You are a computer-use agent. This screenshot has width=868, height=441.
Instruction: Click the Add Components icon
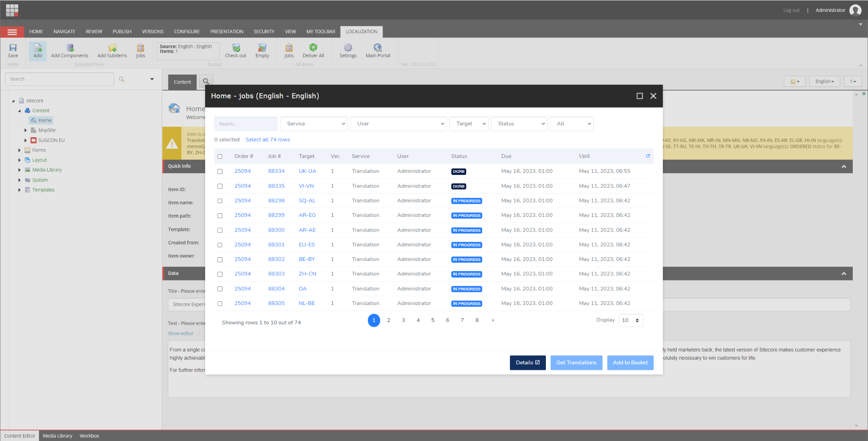pos(70,47)
